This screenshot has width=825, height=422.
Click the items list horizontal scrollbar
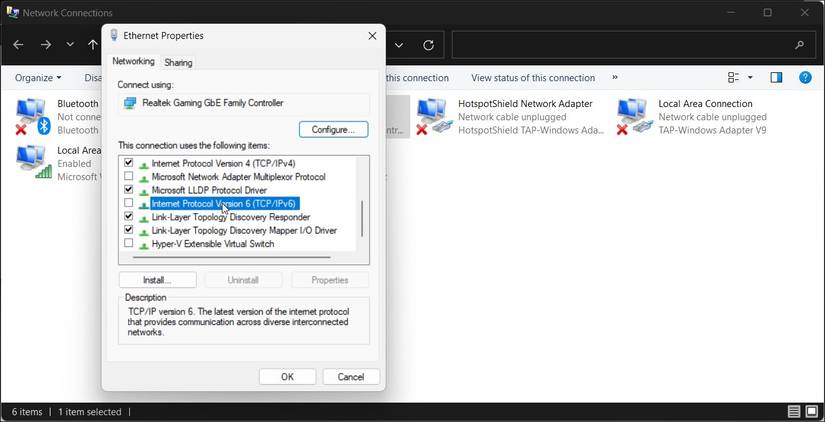tap(232, 257)
